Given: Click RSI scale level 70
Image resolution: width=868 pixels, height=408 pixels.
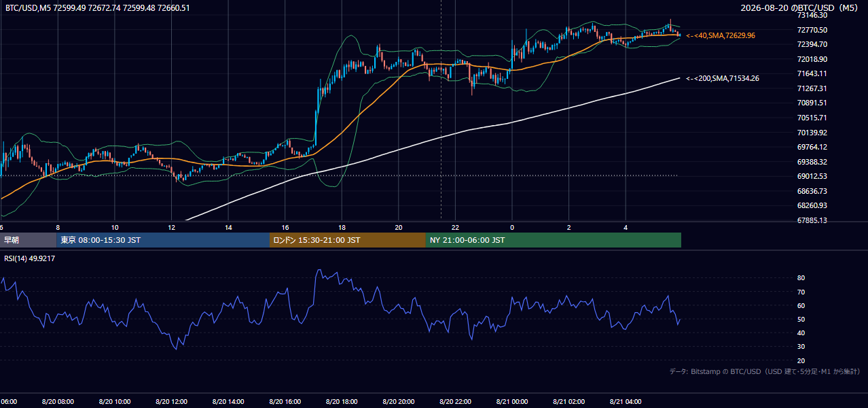Looking at the screenshot, I should coord(801,292).
